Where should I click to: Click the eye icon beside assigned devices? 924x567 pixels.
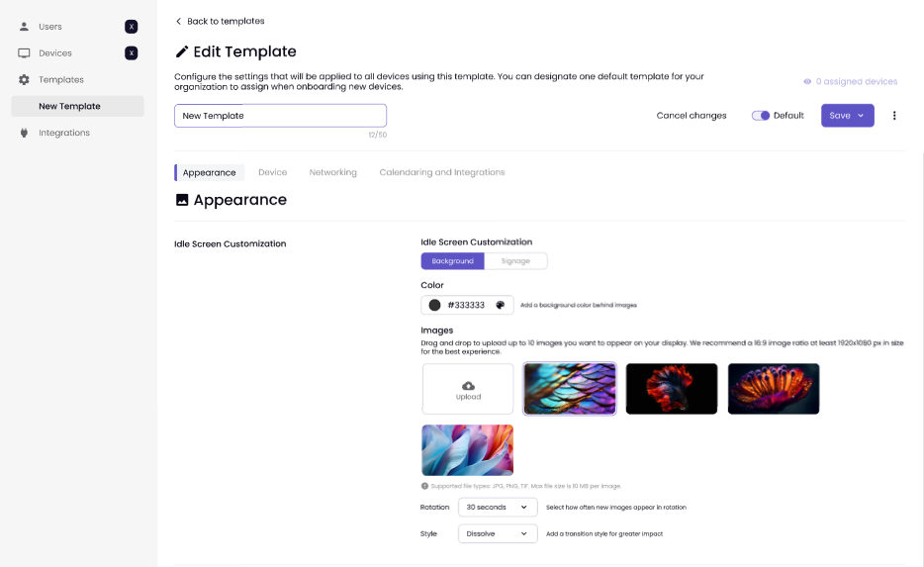point(807,81)
